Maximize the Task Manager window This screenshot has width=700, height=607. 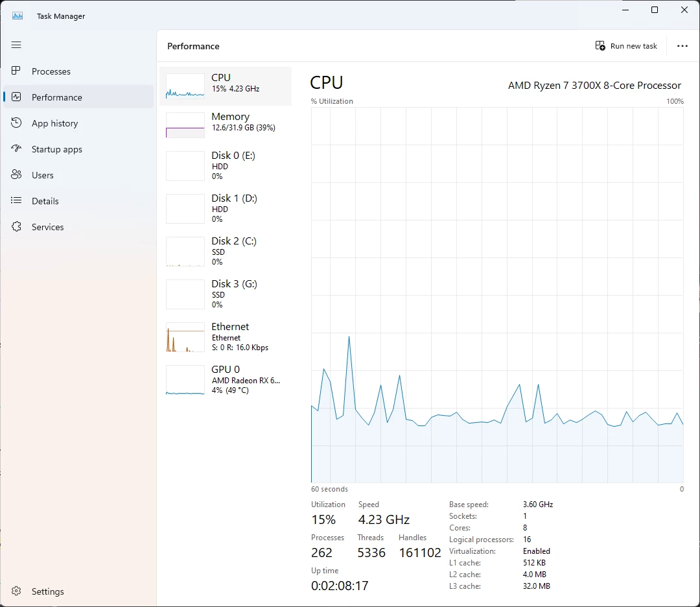click(655, 10)
